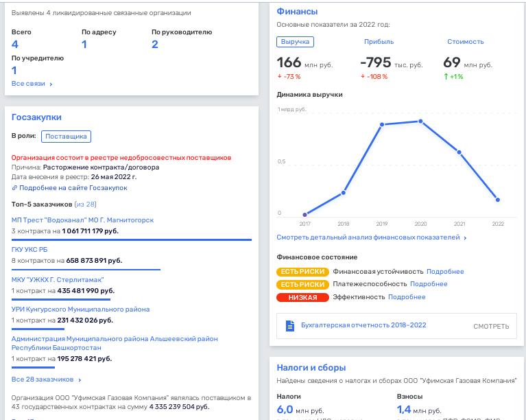Open the Все связи link
Viewport: 526px width, 420px height.
coord(28,84)
